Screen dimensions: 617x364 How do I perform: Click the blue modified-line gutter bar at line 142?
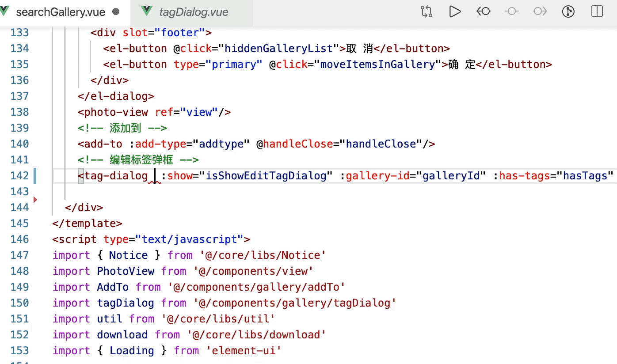(34, 175)
